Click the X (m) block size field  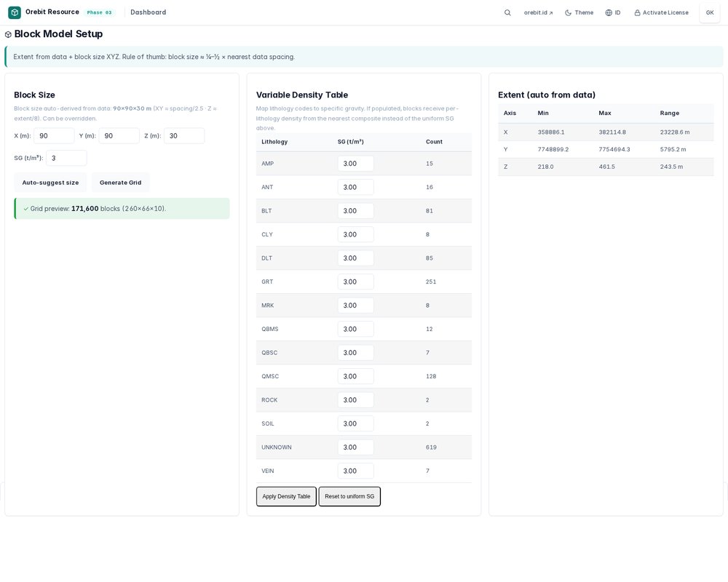54,135
